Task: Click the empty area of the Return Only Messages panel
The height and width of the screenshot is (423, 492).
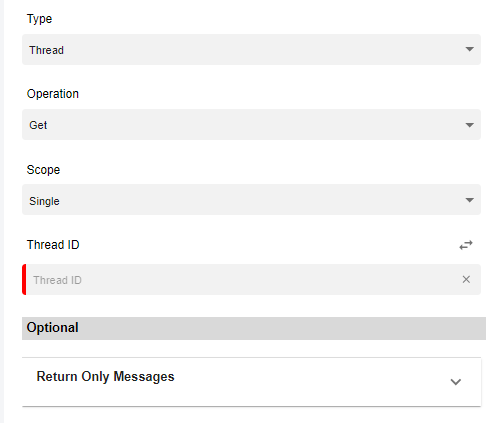Action: pyautogui.click(x=300, y=382)
